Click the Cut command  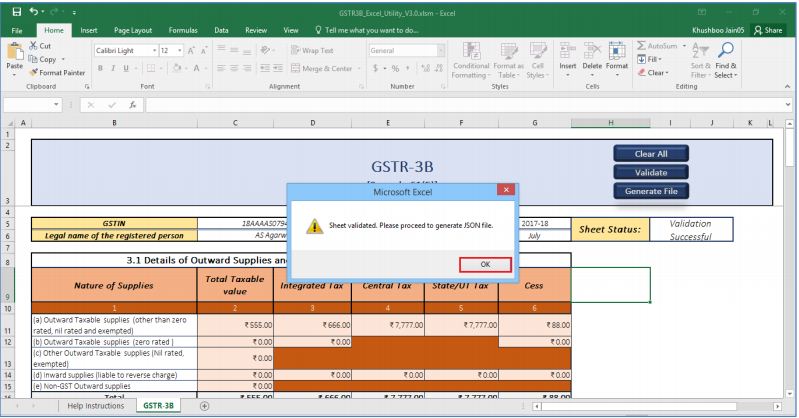(40, 46)
